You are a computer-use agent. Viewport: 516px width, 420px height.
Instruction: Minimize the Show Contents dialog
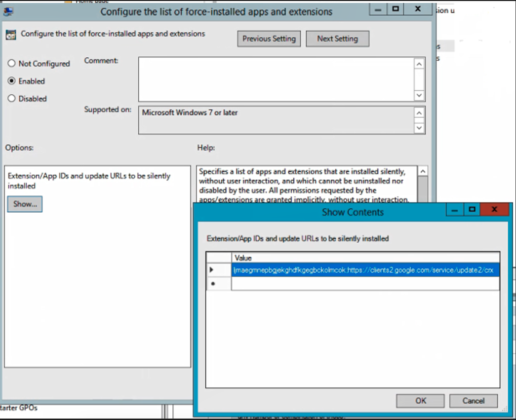454,210
